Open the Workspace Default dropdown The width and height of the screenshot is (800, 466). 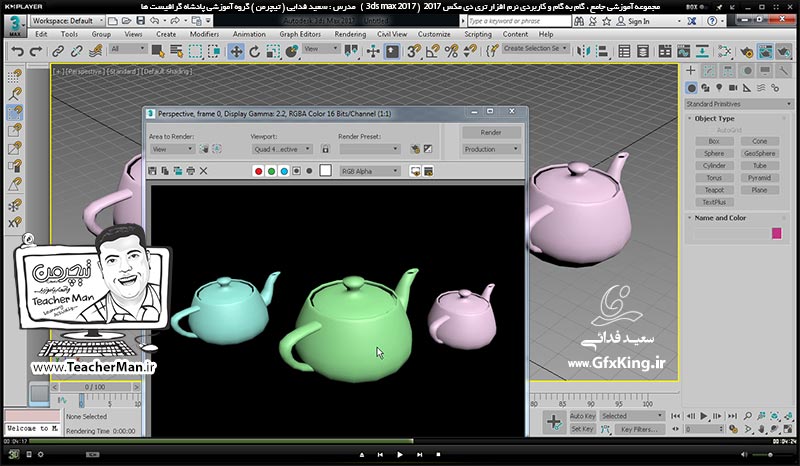67,21
